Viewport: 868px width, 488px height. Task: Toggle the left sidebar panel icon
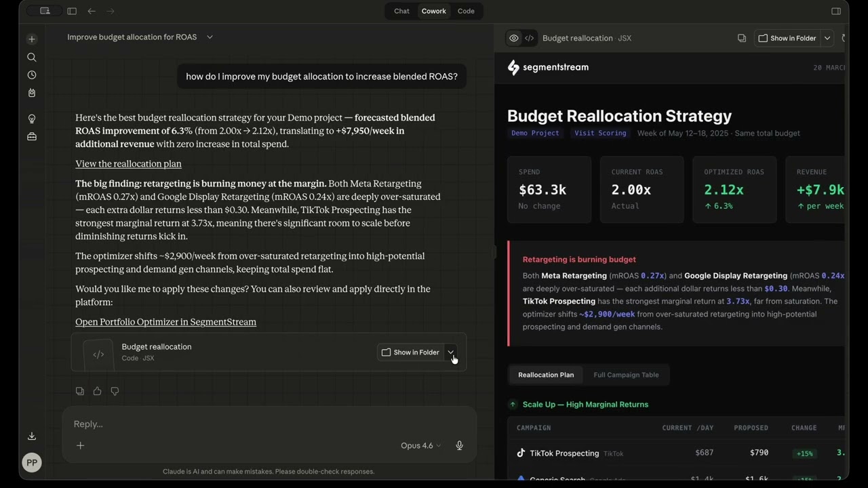72,11
